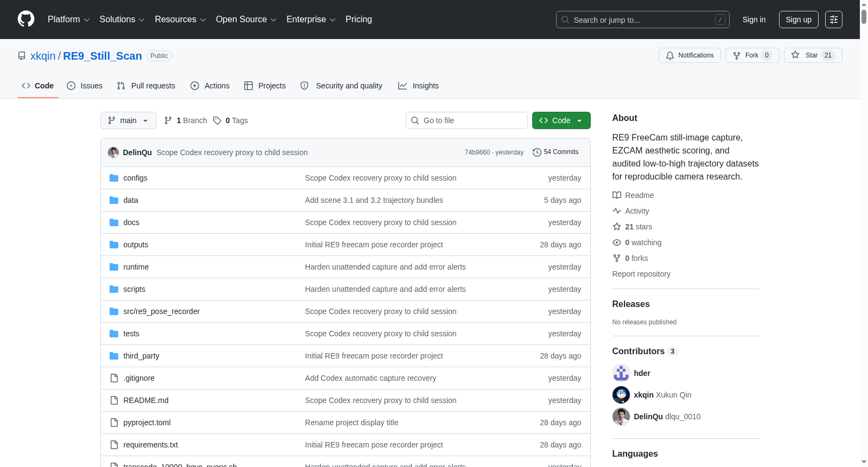Click the page vertical scrollbar thumb
Viewport: 868px width, 467px height.
coord(864,16)
